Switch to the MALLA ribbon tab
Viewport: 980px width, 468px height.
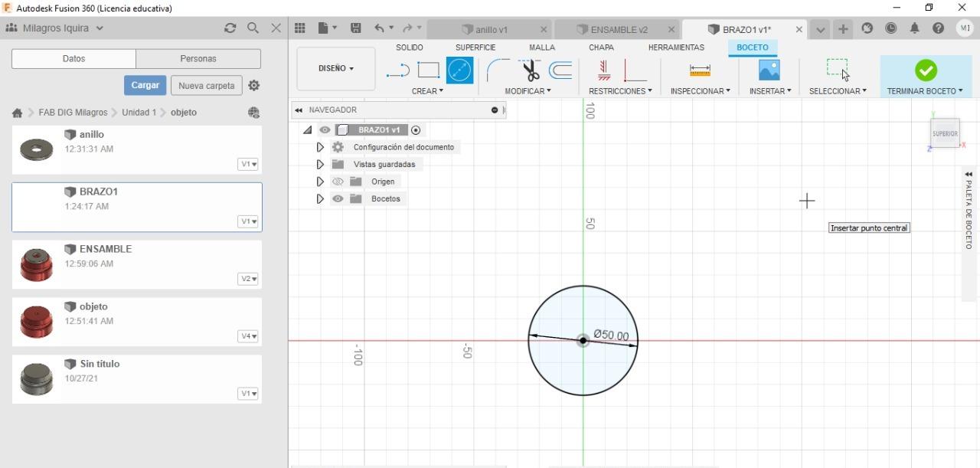coord(542,47)
